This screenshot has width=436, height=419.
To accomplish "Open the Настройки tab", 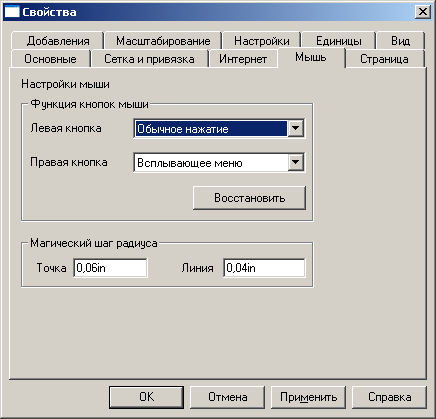I will 262,41.
